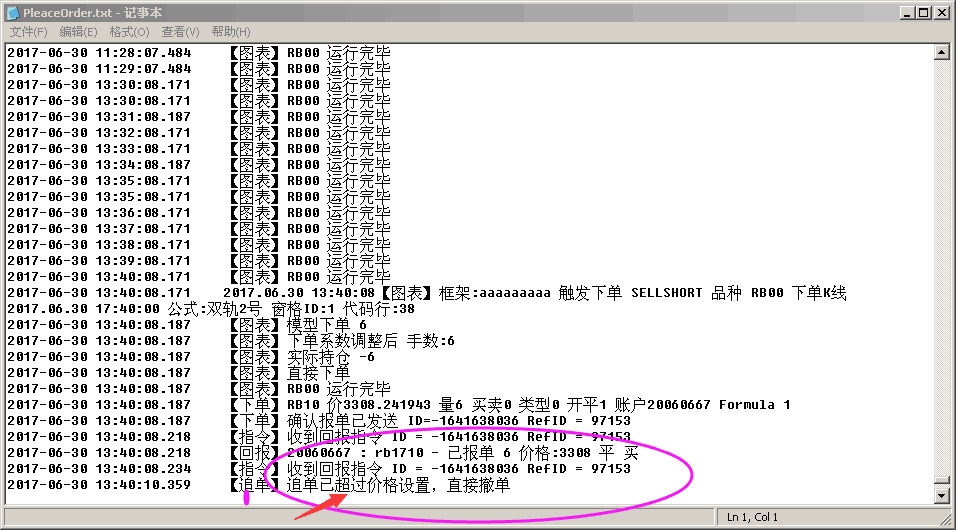This screenshot has height=530, width=956.
Task: Click line timestamped 13:36:08.171
Action: pyautogui.click(x=199, y=213)
